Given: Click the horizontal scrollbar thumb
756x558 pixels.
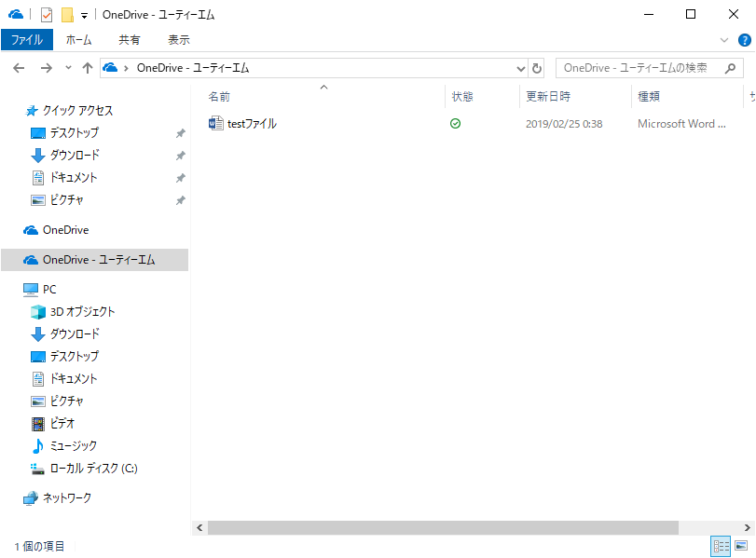Looking at the screenshot, I should [443, 528].
